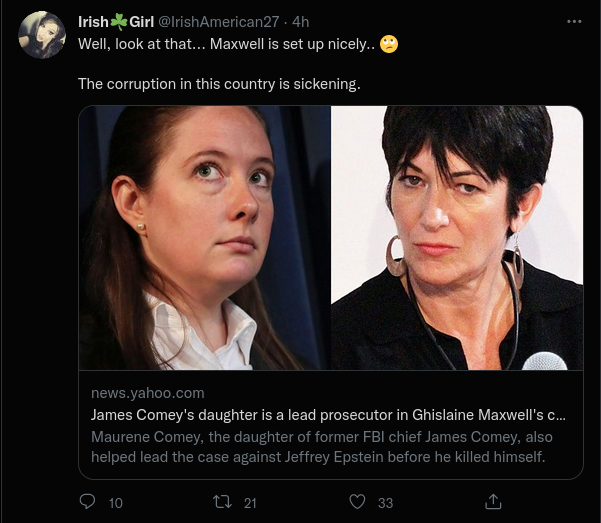Open the Irish Girl display name link

tap(114, 21)
